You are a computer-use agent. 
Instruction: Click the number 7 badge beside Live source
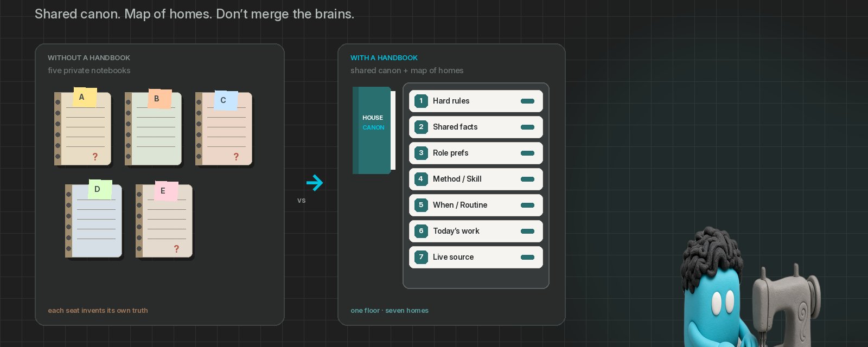[x=421, y=257]
